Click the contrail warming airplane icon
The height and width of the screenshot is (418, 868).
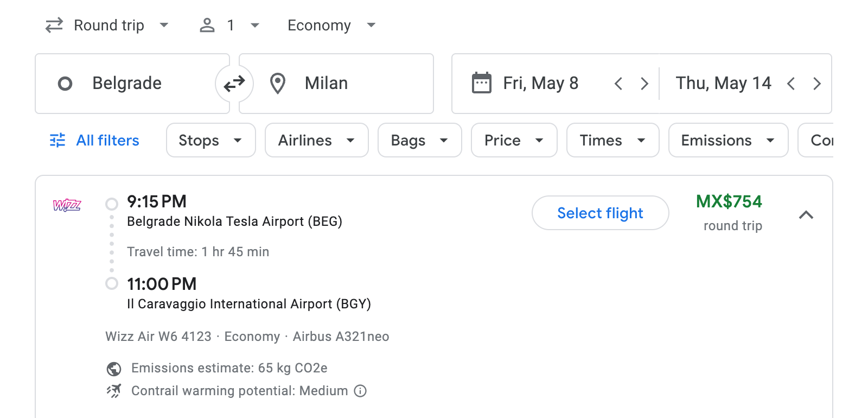point(113,391)
